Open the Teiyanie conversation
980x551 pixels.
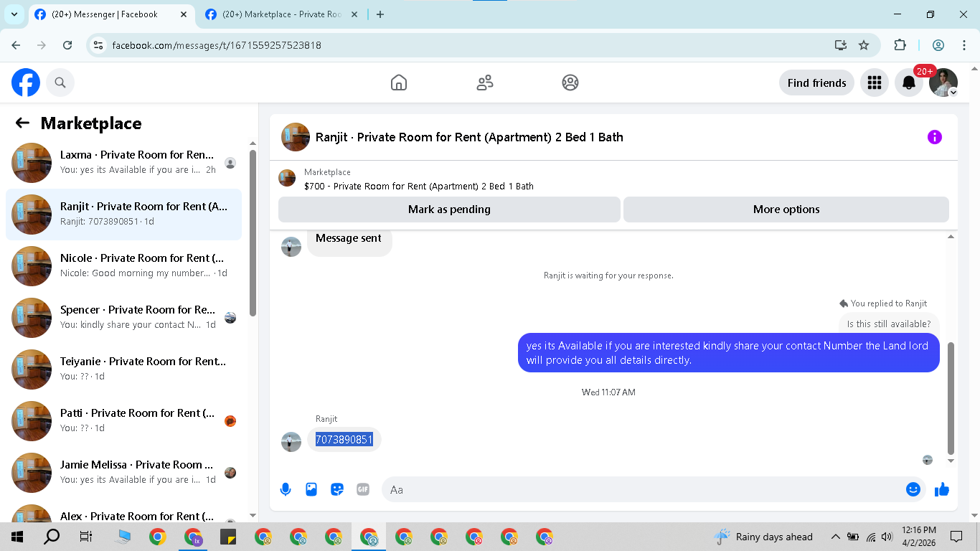click(123, 369)
